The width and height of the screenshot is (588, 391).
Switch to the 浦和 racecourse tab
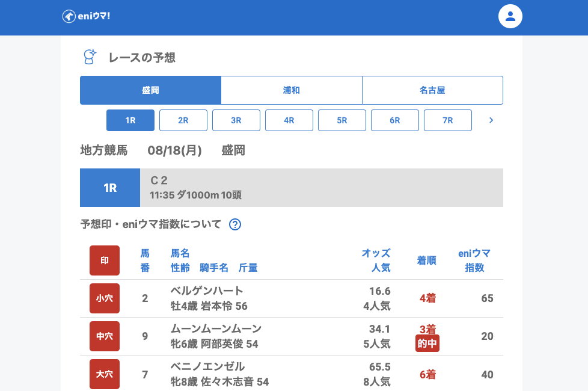coord(292,90)
